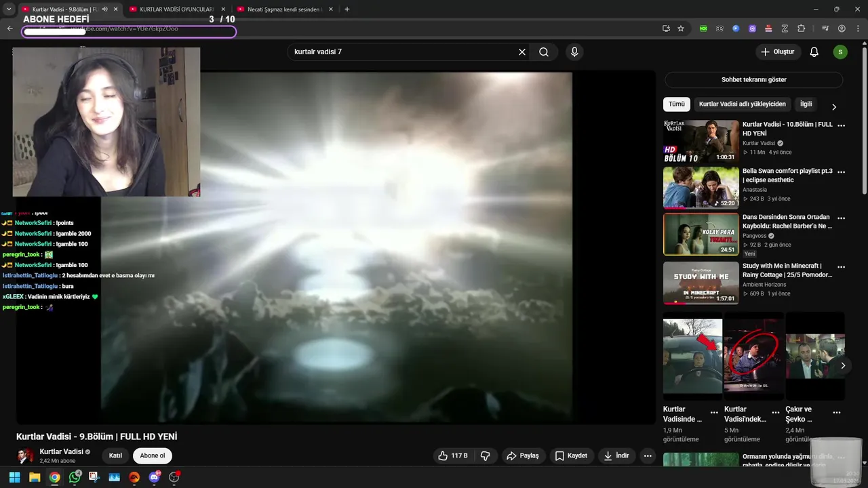
Task: Open WhatsApp from the taskbar
Action: (75, 477)
